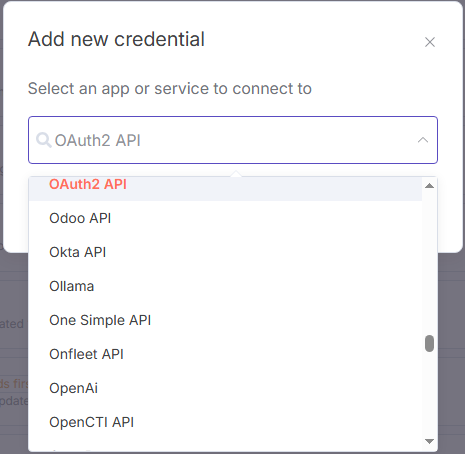Close the Add new credential dialog
Image resolution: width=465 pixels, height=454 pixels.
[x=430, y=42]
